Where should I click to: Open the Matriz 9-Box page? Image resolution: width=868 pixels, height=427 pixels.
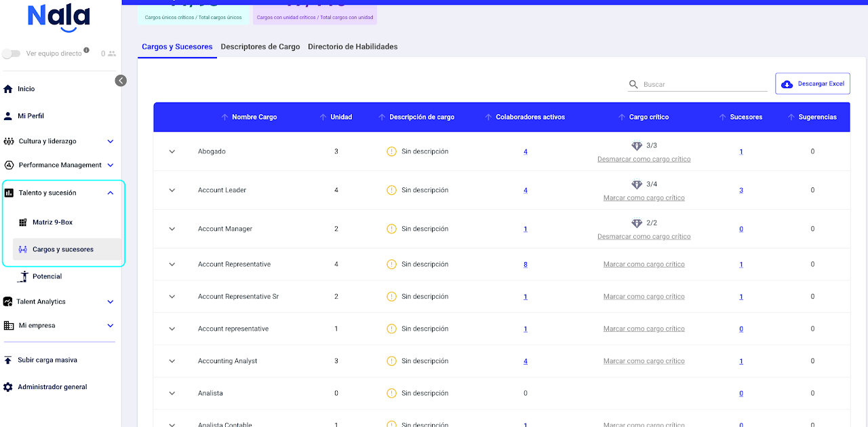pos(52,223)
